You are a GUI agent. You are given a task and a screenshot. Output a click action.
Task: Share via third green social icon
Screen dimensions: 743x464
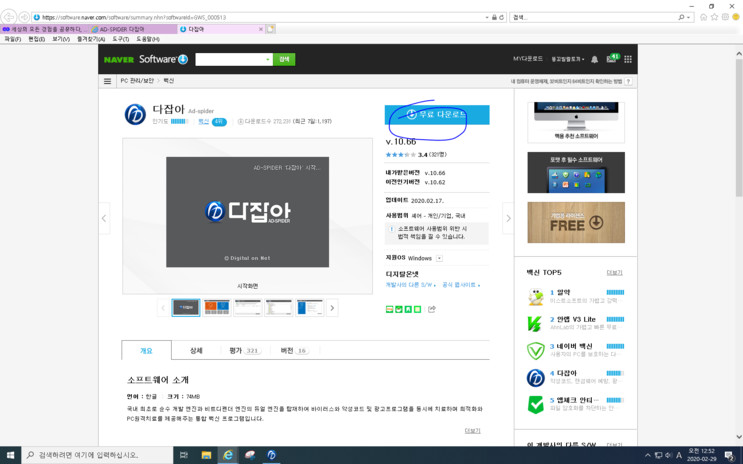coord(408,309)
